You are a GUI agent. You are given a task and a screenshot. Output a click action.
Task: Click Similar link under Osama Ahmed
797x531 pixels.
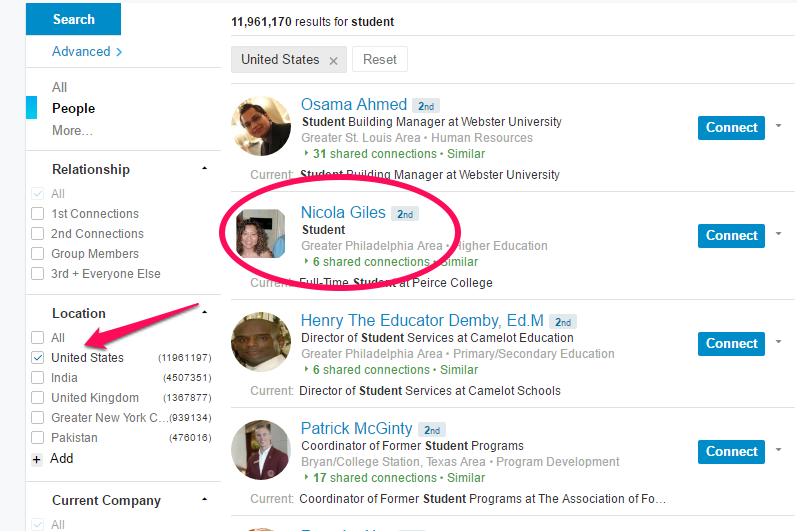466,153
